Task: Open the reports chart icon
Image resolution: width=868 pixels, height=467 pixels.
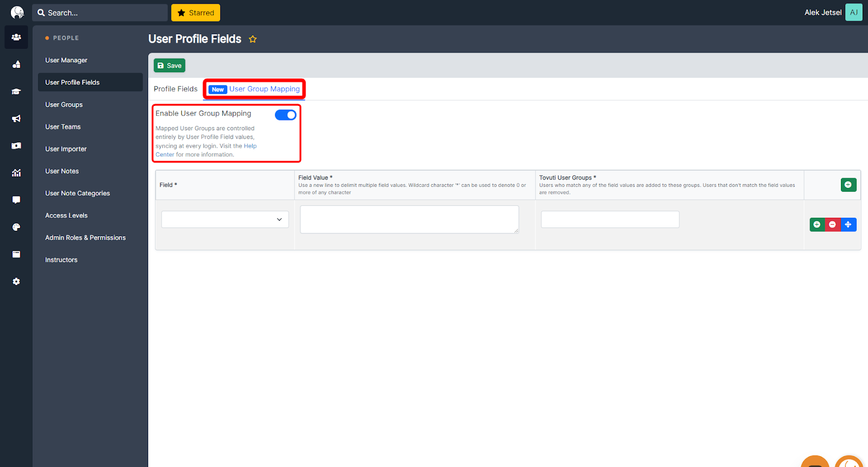Action: (x=16, y=173)
